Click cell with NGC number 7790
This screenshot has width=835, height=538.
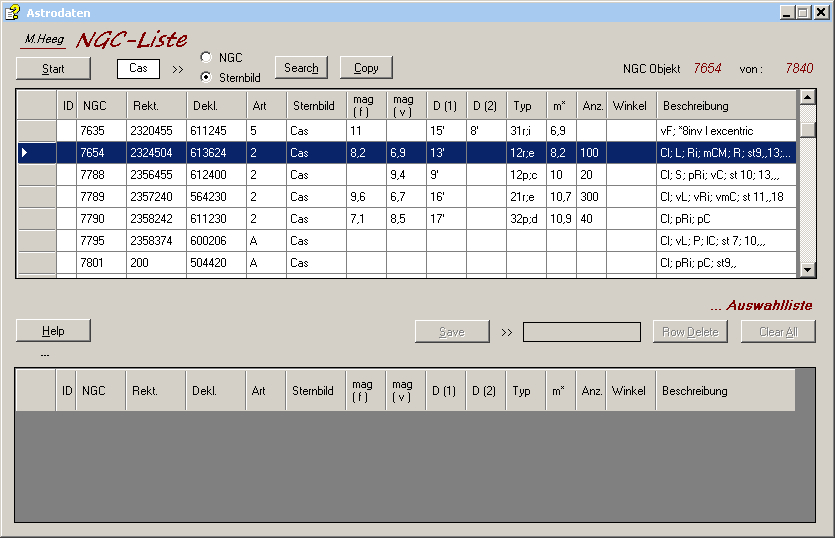101,218
